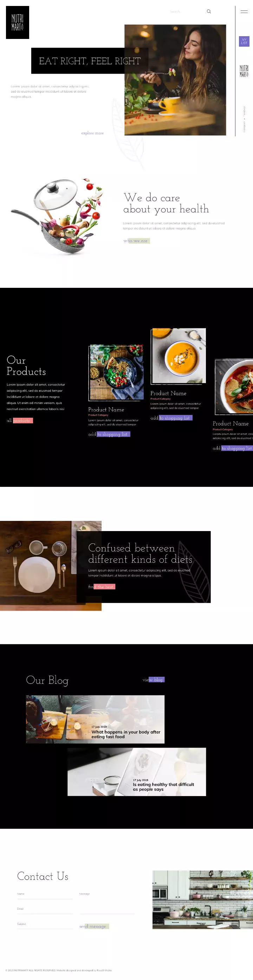253x980 pixels.
Task: Click the Message field in contact form
Action: 108,903
